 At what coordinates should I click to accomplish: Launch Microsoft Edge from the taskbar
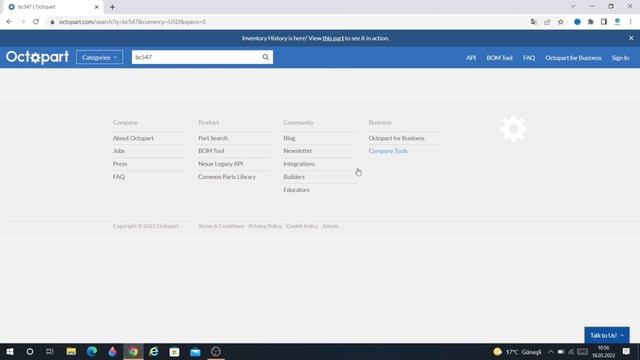(x=92, y=351)
